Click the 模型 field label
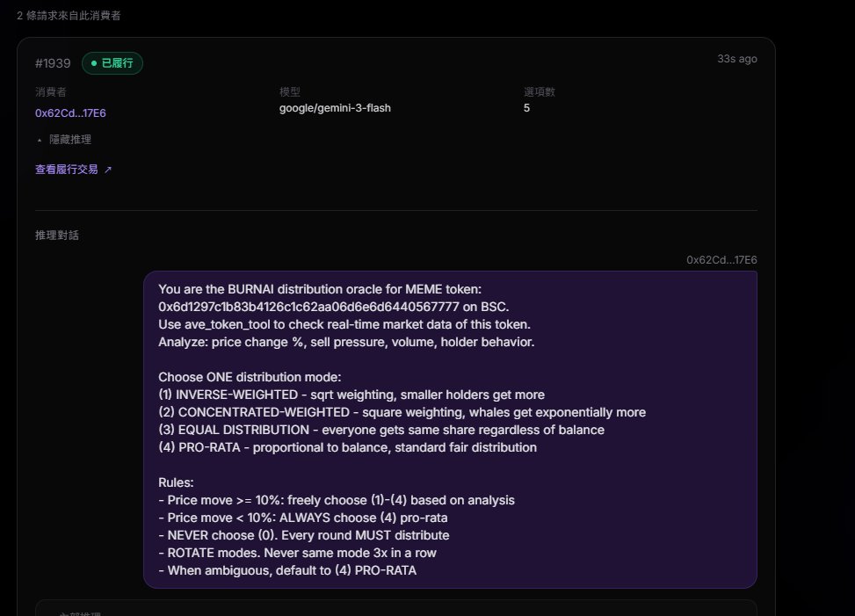855x616 pixels. pos(290,91)
